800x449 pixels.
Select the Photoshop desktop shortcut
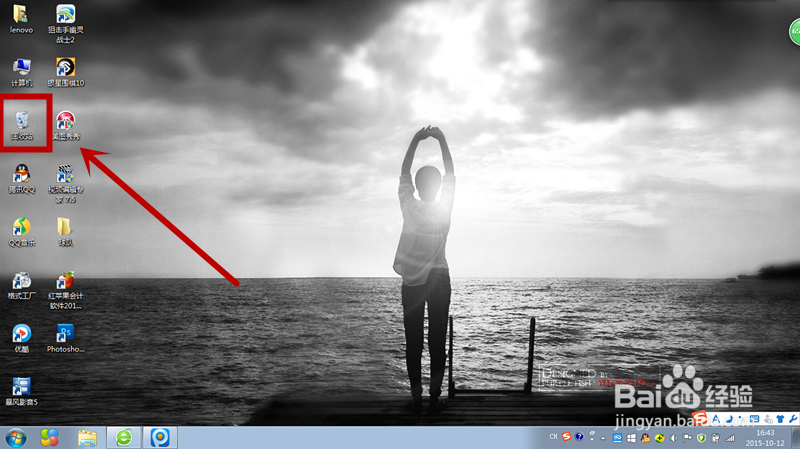[65, 338]
